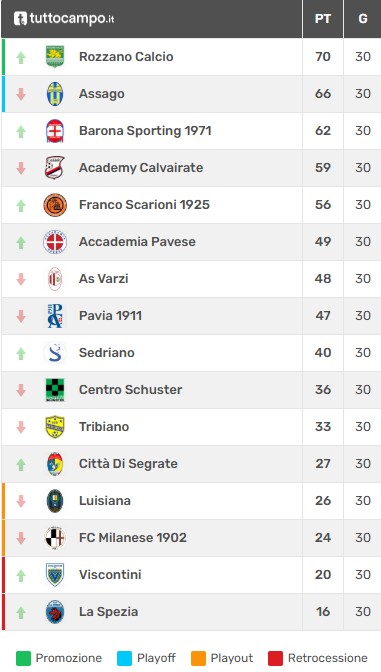
Task: Click the Centro Schuster checkered crest
Action: coord(55,390)
